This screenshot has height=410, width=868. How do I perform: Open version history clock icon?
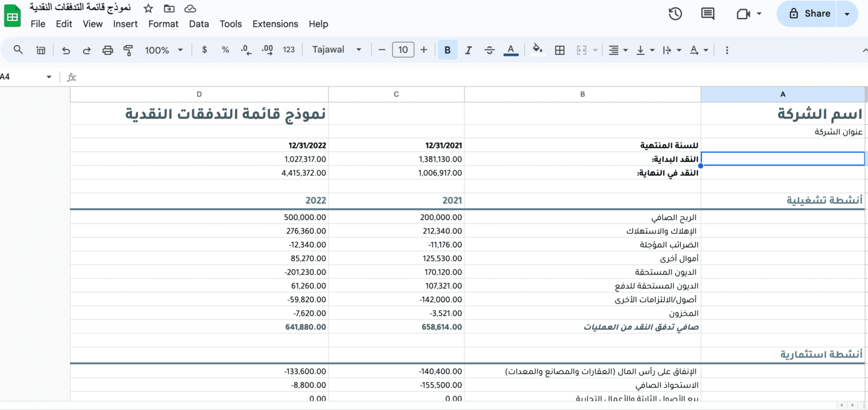pyautogui.click(x=675, y=14)
